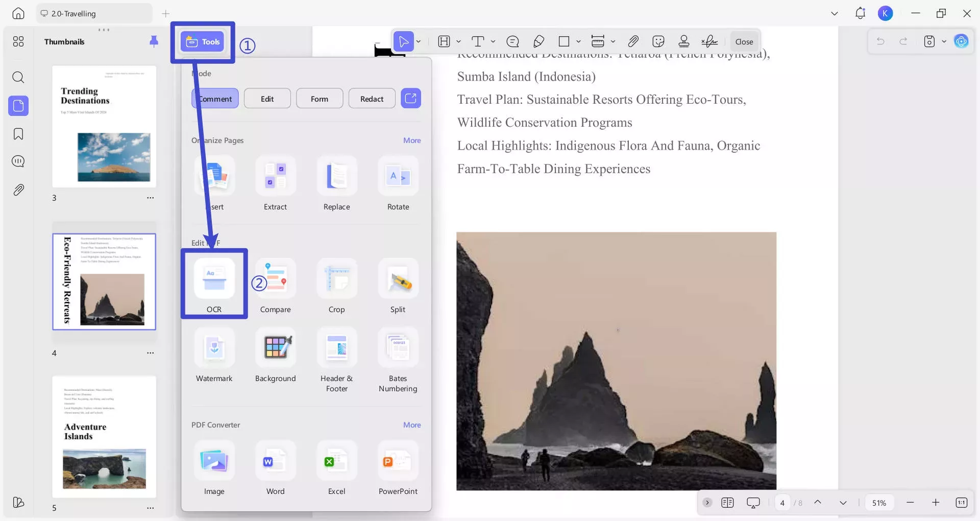This screenshot has height=521, width=980.
Task: Open page 3 thumbnail options menu
Action: coord(150,198)
